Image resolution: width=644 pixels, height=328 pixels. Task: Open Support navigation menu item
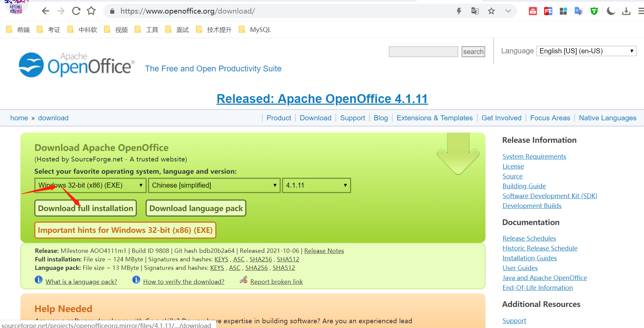[x=352, y=118]
